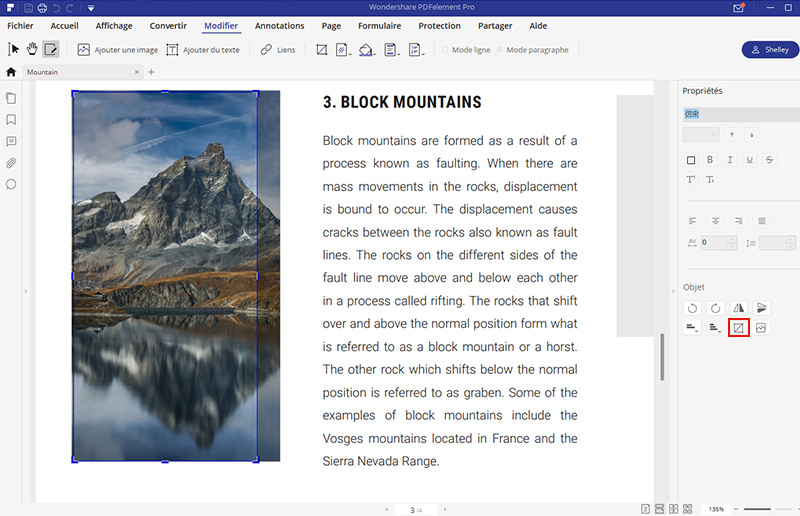The image size is (800, 516).
Task: Open the Annotations menu tab
Action: pyautogui.click(x=280, y=26)
